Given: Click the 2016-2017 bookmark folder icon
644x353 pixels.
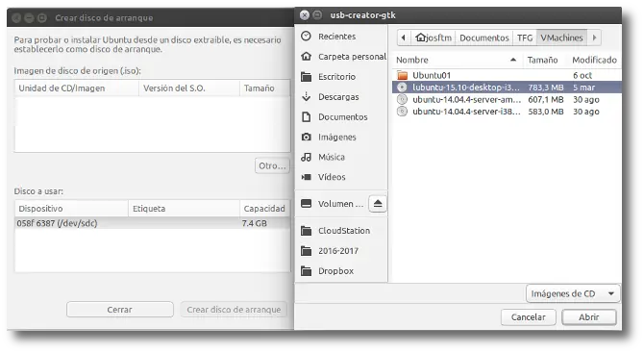Looking at the screenshot, I should point(306,251).
